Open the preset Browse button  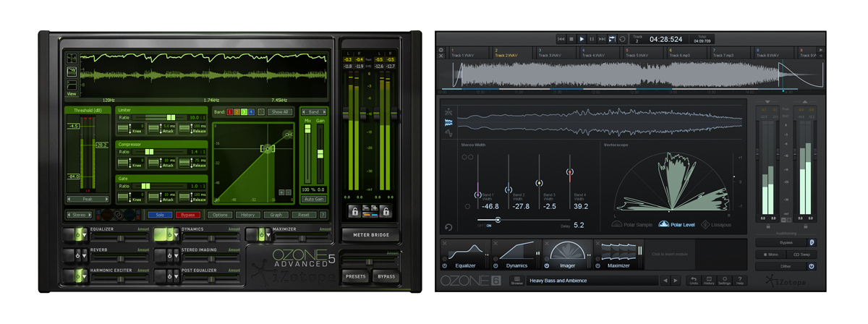pos(516,281)
